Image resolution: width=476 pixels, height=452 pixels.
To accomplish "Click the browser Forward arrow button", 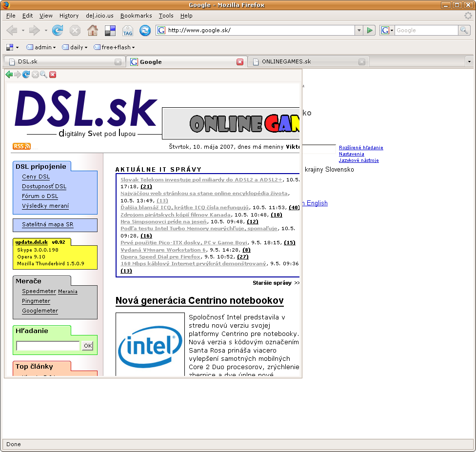I will pos(34,30).
